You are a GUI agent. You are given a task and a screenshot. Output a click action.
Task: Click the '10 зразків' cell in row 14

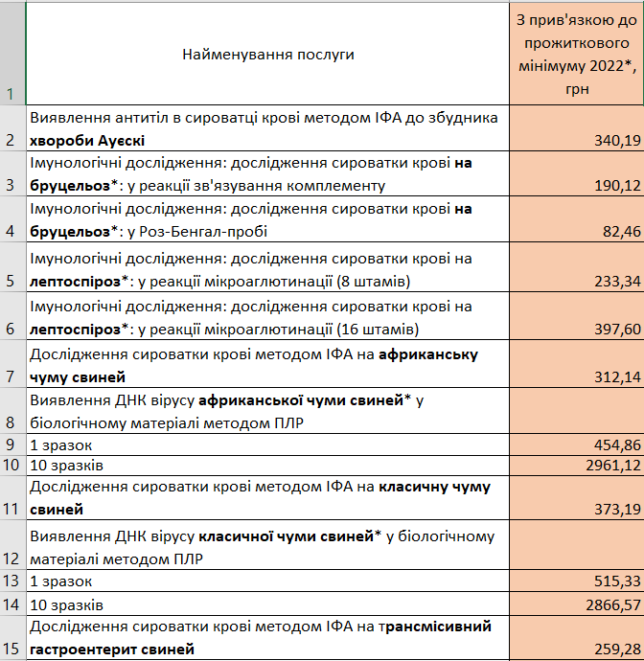(267, 605)
